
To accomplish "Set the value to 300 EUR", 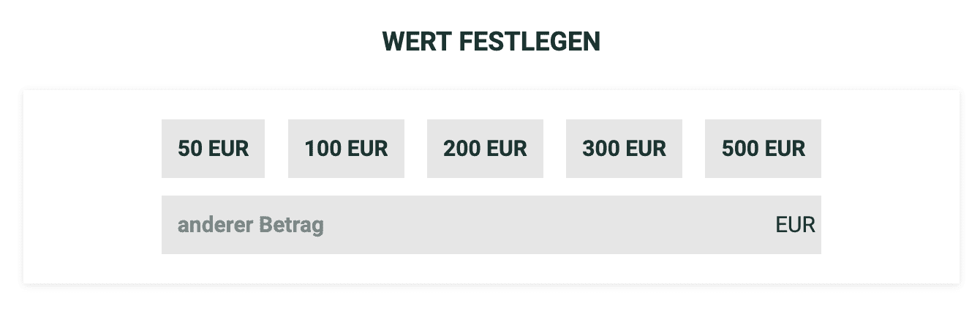I will point(624,149).
